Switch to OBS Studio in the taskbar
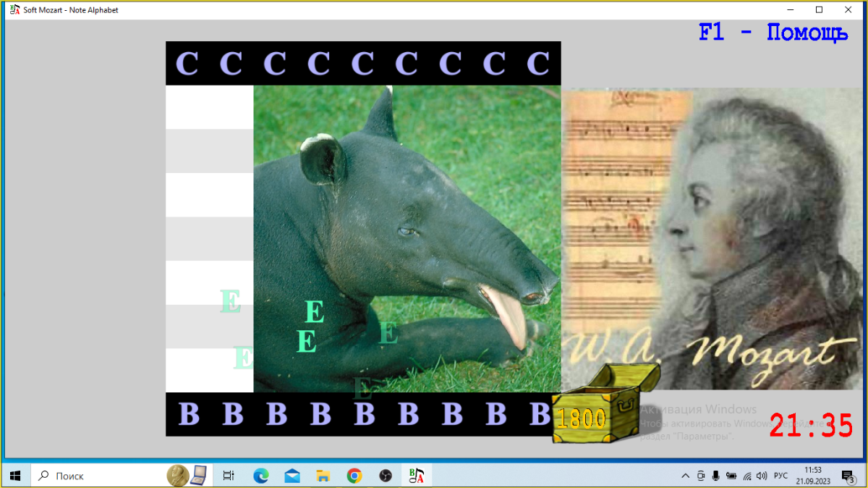This screenshot has width=868, height=488. pos(386,476)
